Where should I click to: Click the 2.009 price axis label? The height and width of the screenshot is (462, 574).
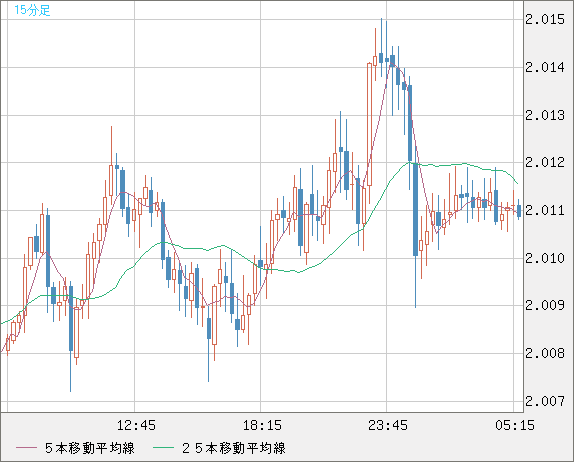tap(545, 305)
